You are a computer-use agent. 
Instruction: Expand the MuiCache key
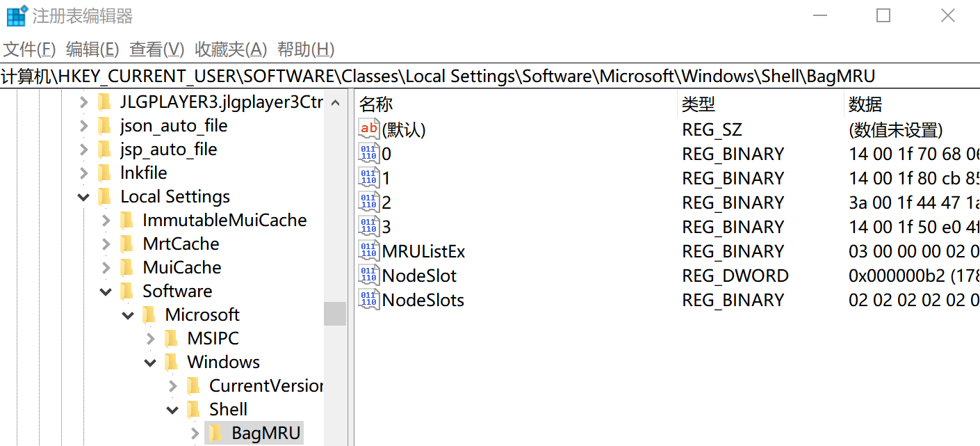pyautogui.click(x=106, y=269)
